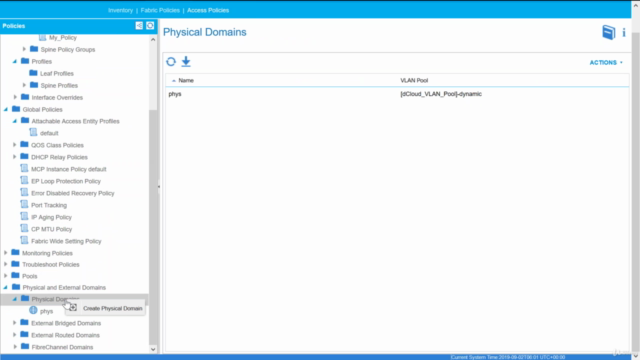Open MCP Instance Policy default

coord(69,169)
